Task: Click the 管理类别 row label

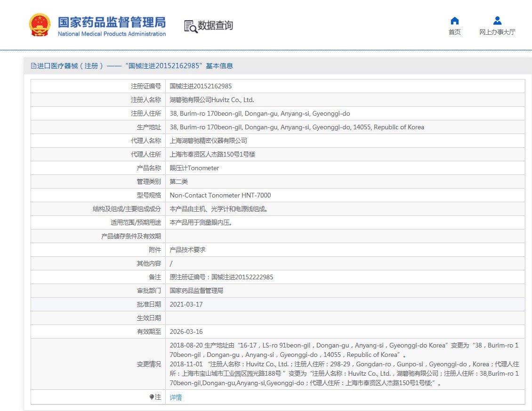Action: pos(149,182)
